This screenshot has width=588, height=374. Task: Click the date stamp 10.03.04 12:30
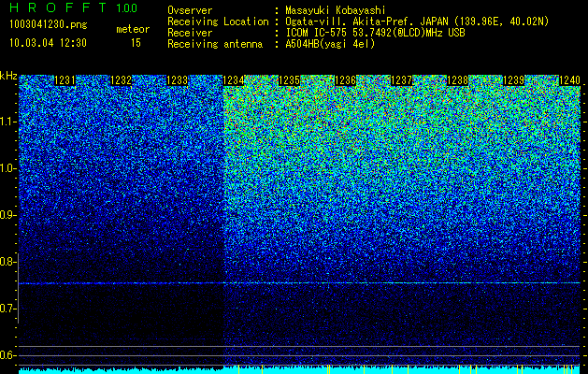coord(48,43)
